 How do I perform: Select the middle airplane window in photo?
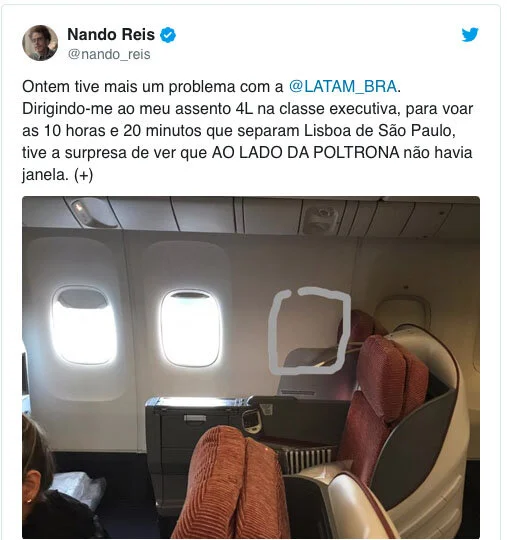(190, 329)
